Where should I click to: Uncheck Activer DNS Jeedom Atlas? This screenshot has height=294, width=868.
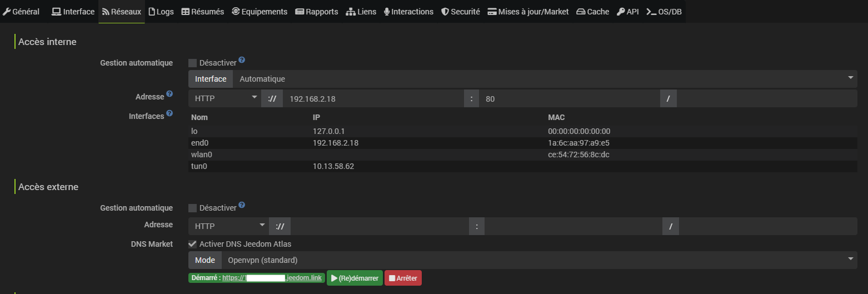(193, 244)
